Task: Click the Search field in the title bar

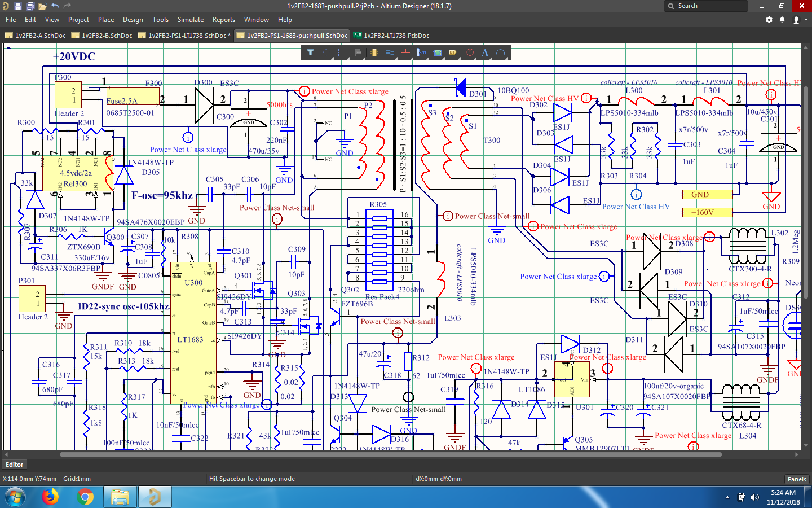Action: tap(706, 6)
